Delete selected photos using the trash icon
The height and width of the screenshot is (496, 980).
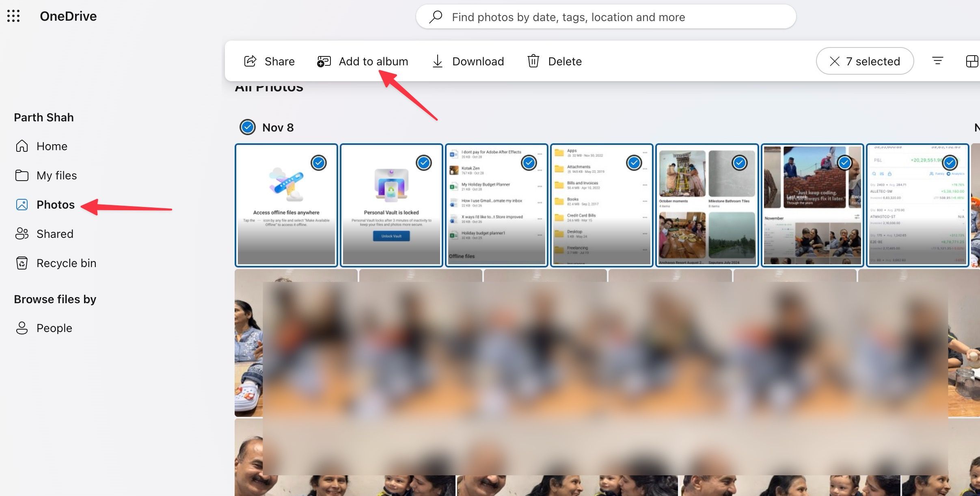tap(555, 61)
